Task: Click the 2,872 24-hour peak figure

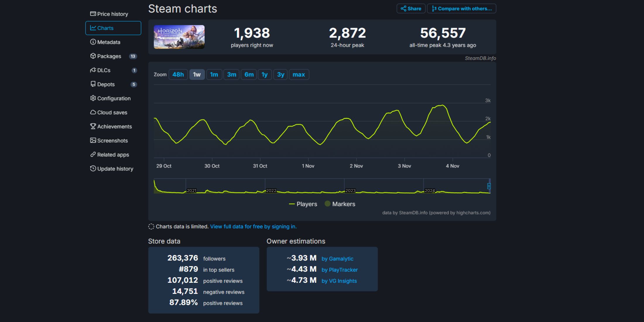Action: tap(347, 33)
